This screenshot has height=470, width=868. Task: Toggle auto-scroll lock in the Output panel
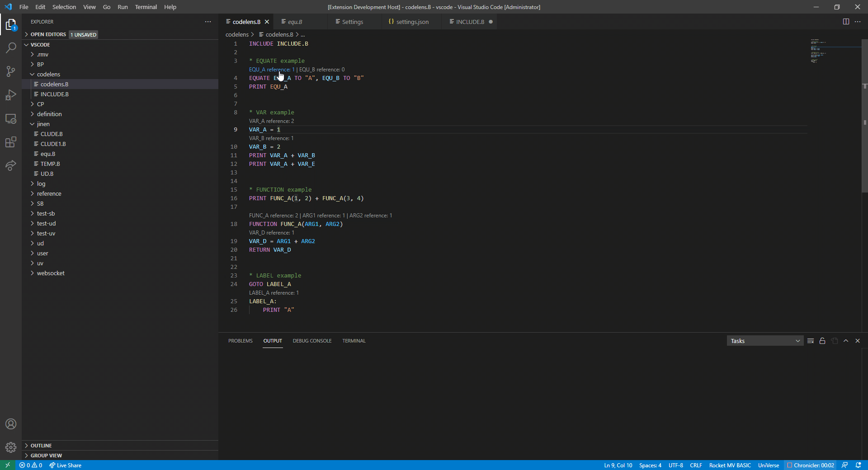coord(822,341)
